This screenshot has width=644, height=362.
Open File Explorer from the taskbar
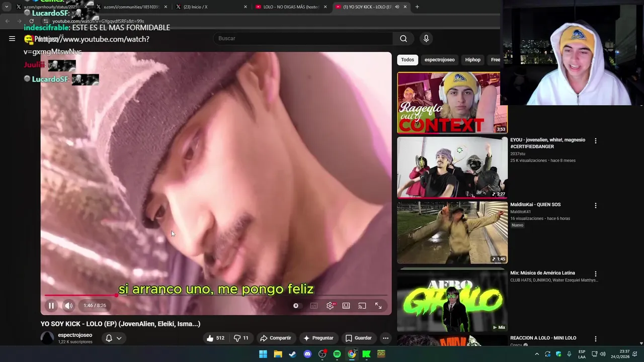pos(278,354)
